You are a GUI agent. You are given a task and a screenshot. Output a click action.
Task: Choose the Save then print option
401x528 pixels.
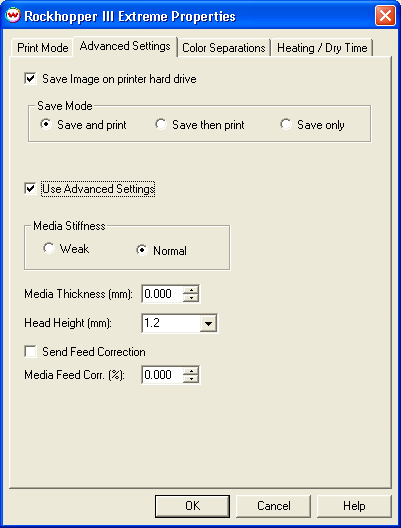(x=161, y=125)
